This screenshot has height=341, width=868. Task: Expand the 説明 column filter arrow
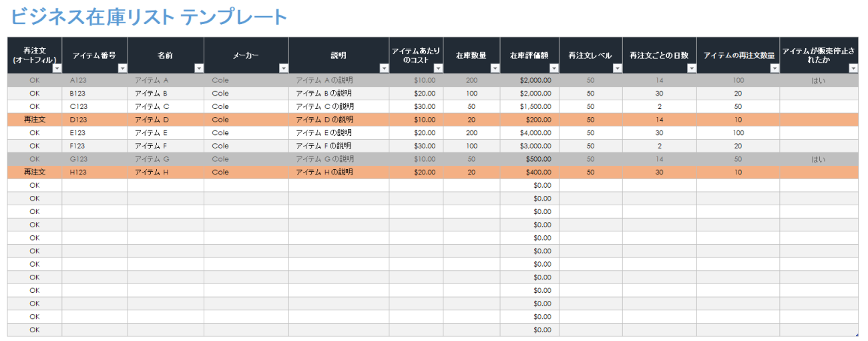[x=384, y=68]
